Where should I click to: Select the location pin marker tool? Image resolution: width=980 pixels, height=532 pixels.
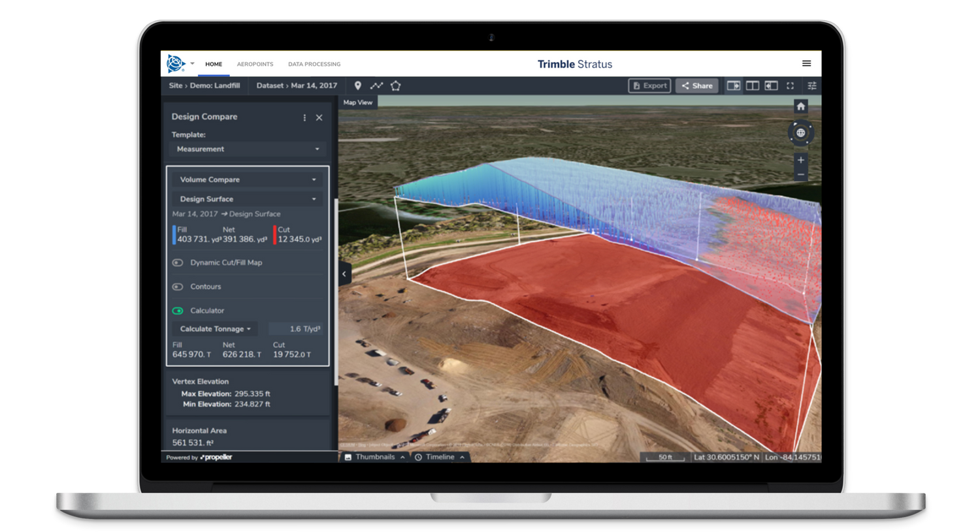(358, 86)
